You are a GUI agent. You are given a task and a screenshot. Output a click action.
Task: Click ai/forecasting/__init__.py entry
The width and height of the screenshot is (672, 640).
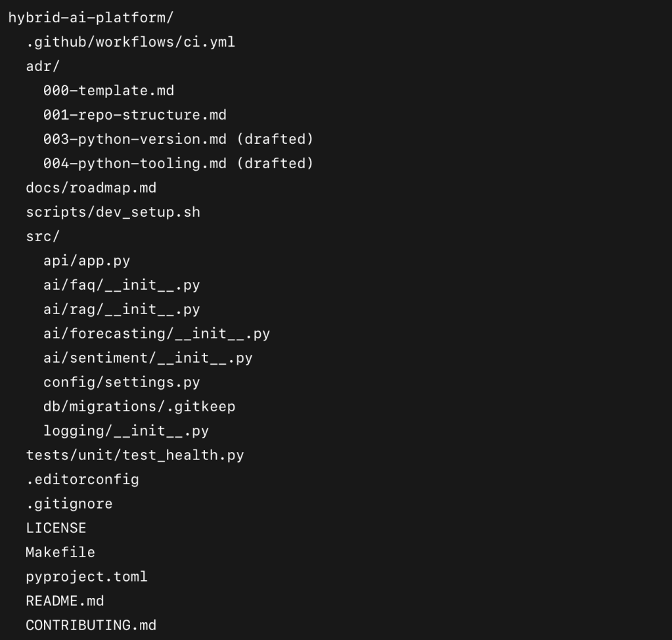(x=156, y=334)
